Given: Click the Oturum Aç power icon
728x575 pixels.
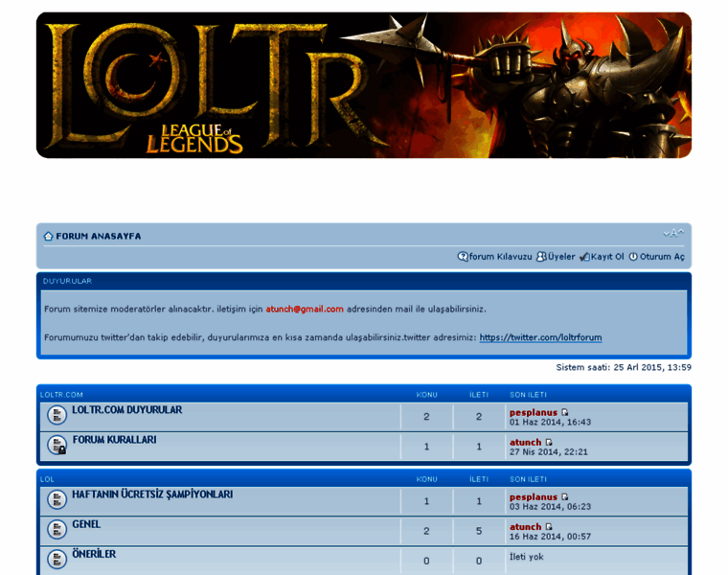Looking at the screenshot, I should tap(633, 257).
